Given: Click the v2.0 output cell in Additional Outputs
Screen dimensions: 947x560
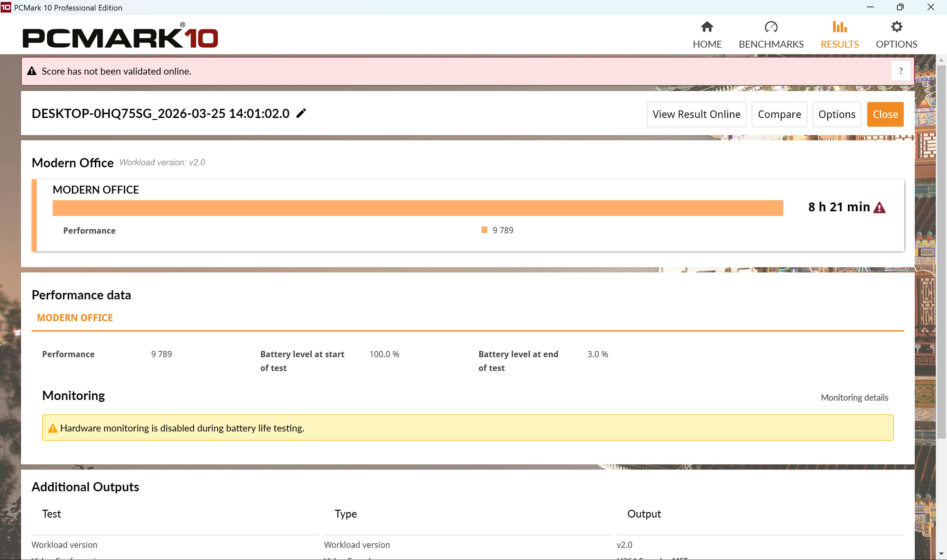Looking at the screenshot, I should coord(624,545).
